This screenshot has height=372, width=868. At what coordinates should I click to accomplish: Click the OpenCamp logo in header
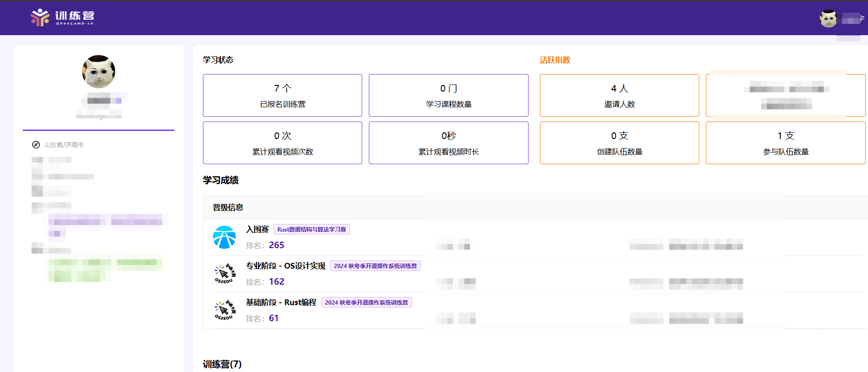point(62,18)
